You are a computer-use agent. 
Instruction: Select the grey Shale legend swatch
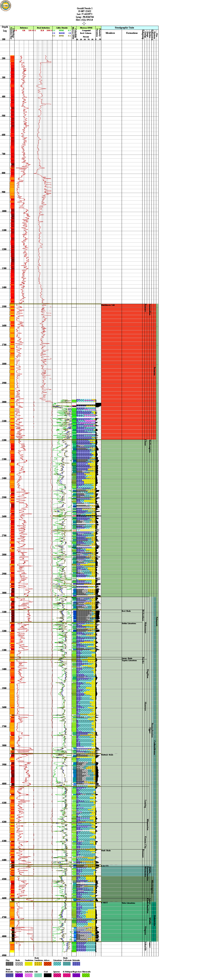click(x=19, y=964)
